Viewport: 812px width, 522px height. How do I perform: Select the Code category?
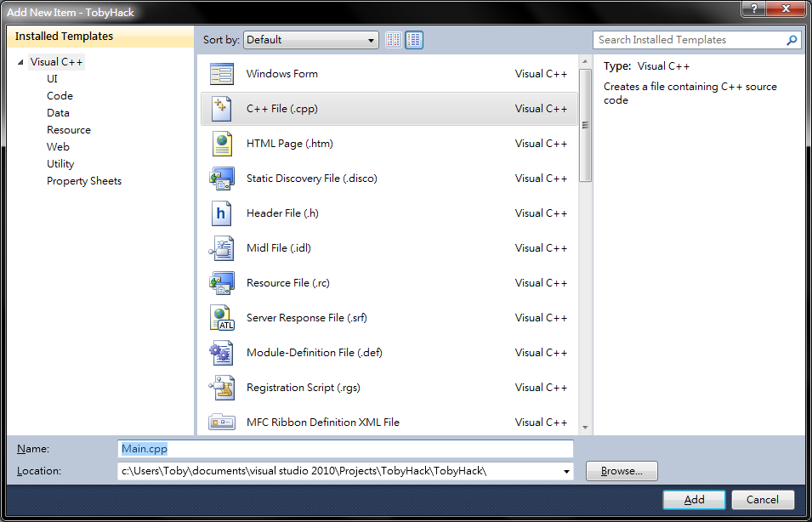(x=60, y=96)
